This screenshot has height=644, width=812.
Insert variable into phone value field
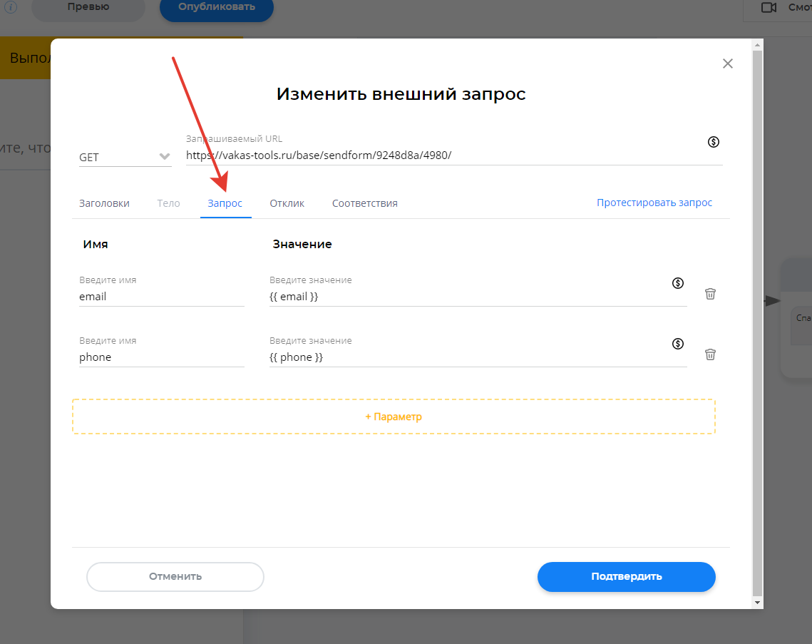pyautogui.click(x=678, y=344)
